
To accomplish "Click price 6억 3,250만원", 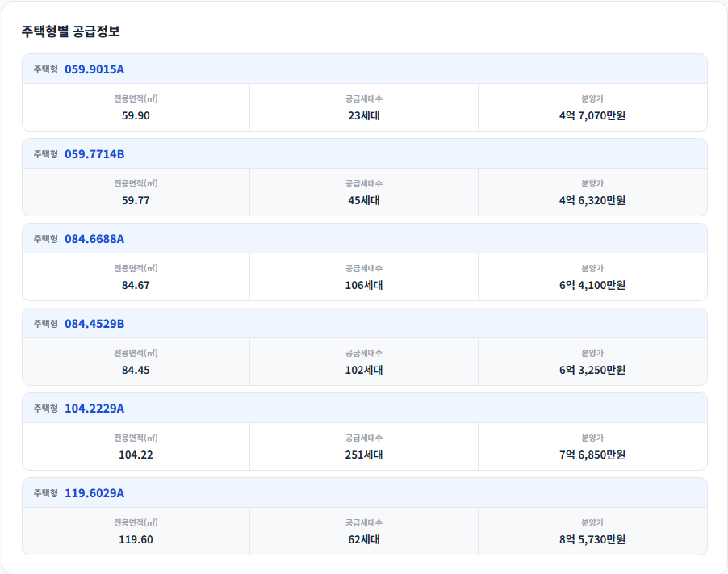I will point(592,370).
